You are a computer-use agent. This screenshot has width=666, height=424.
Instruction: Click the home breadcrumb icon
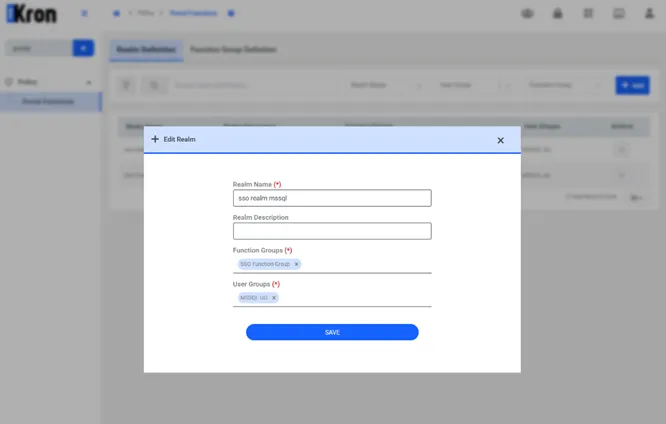click(x=116, y=14)
